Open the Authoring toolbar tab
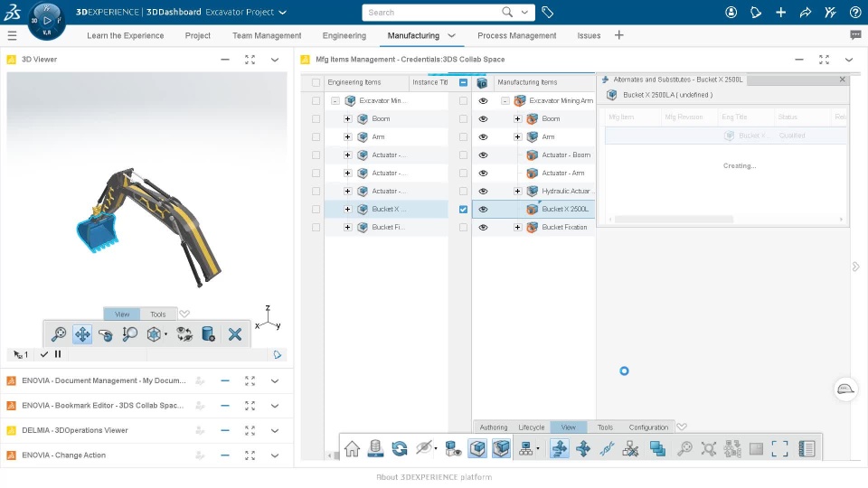This screenshot has height=488, width=868. [494, 427]
